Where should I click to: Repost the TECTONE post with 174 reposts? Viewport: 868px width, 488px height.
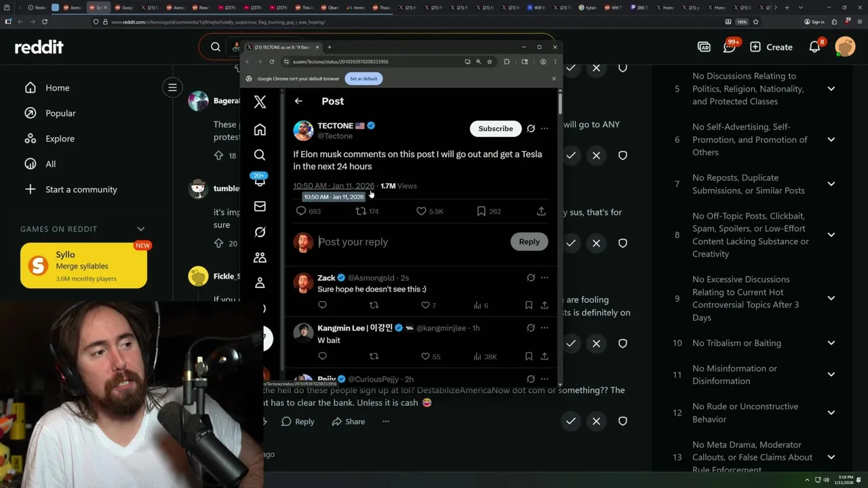pos(361,211)
